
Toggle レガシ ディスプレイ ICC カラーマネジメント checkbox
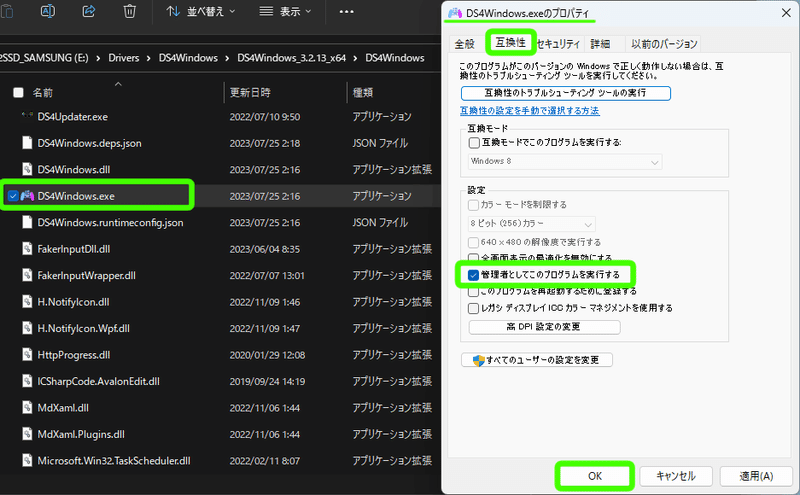(473, 308)
